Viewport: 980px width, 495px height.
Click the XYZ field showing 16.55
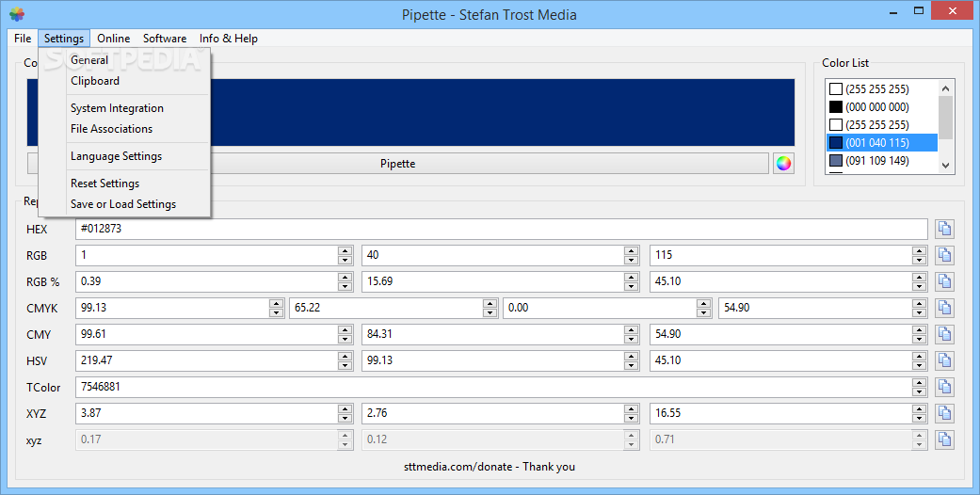pyautogui.click(x=780, y=413)
